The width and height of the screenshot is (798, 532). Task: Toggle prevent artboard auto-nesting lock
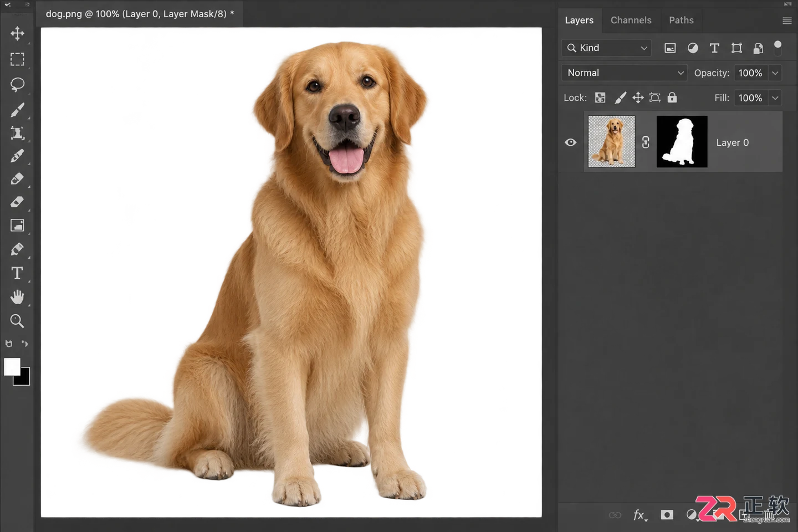click(x=655, y=98)
